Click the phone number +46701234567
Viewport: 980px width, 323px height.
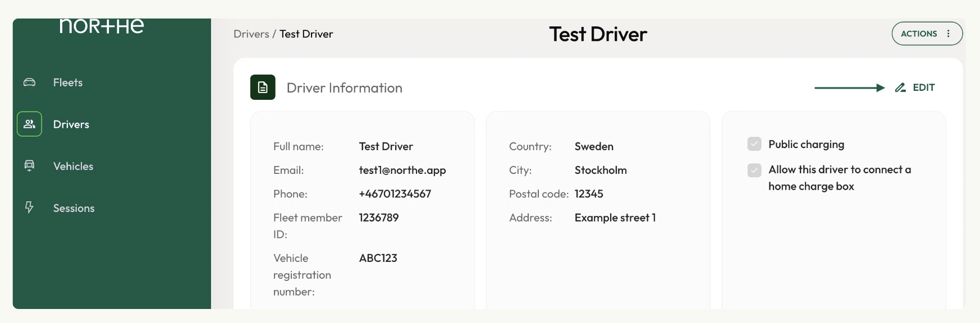point(395,194)
